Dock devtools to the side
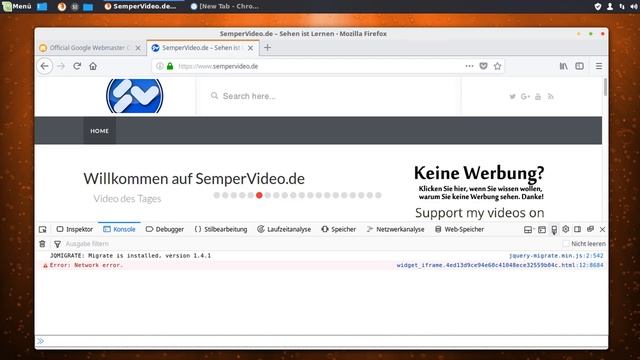The image size is (640, 360). (578, 229)
